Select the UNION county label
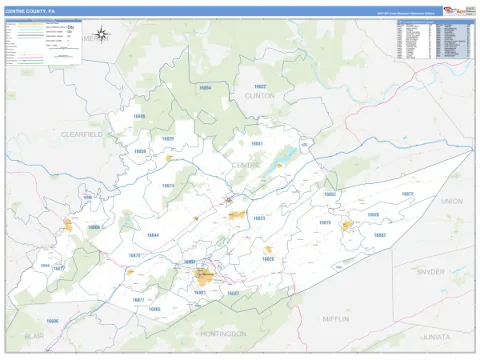This screenshot has width=480, height=360. coord(452,201)
